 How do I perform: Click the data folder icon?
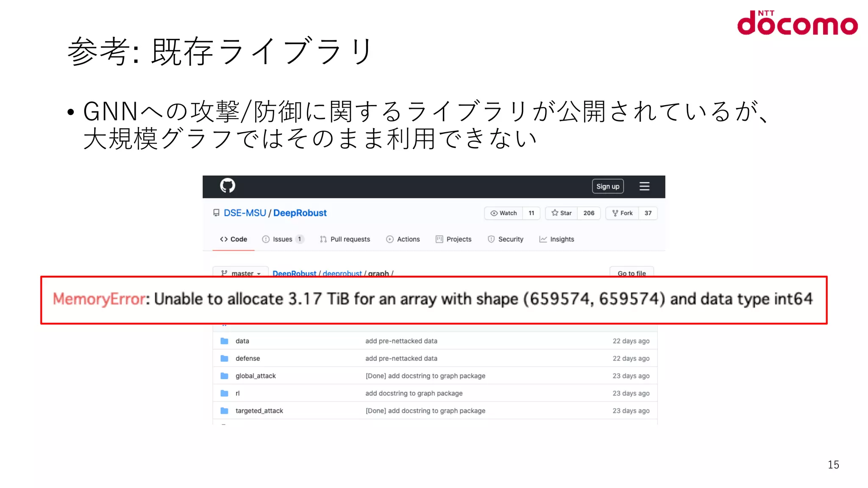point(225,341)
